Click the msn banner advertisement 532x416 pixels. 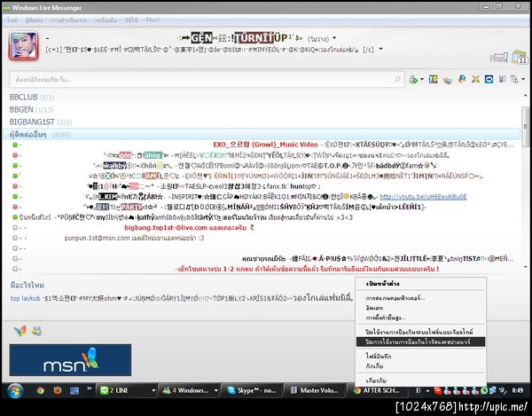[70, 359]
